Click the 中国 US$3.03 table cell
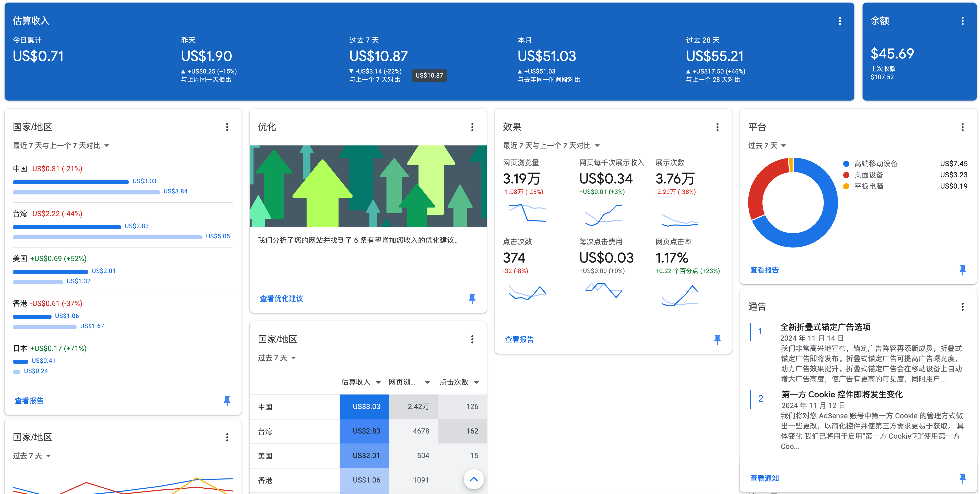 coord(364,406)
